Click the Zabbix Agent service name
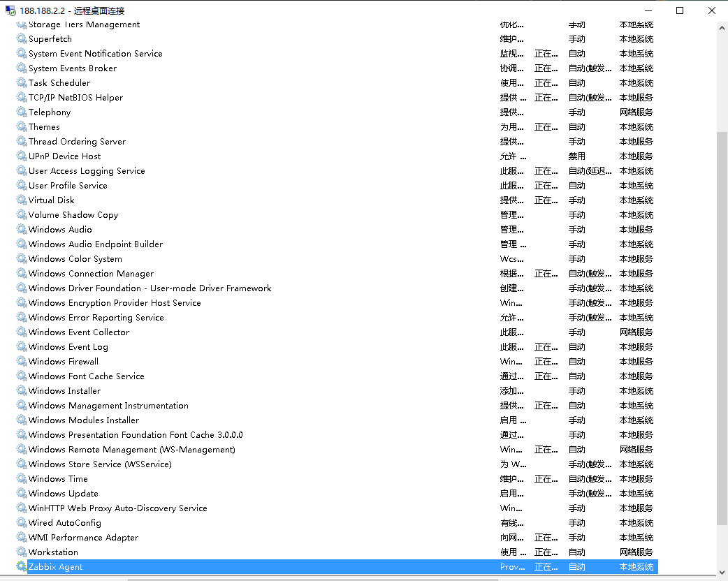This screenshot has height=581, width=728. click(x=55, y=566)
